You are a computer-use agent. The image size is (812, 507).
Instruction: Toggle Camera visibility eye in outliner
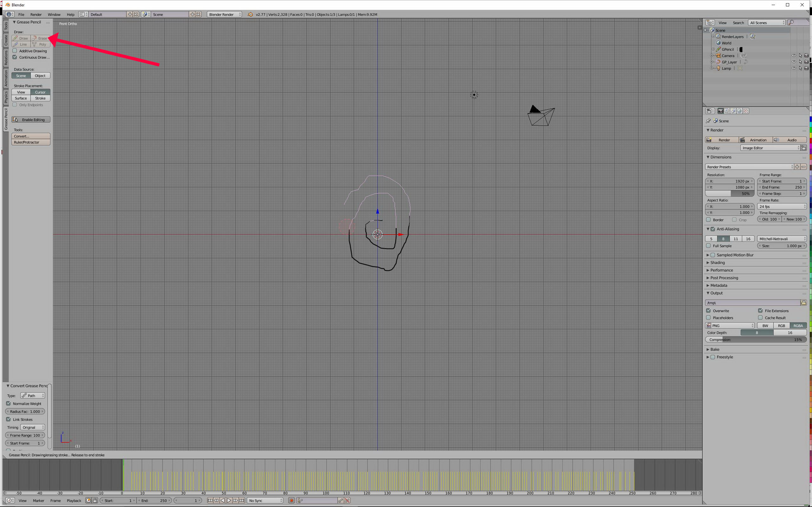pos(794,56)
